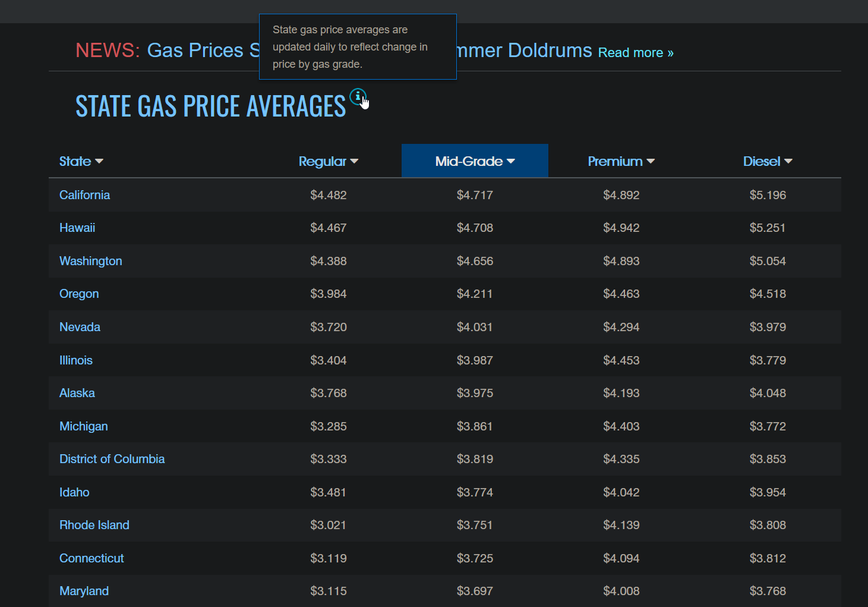Click Alaska's diesel price $4.048
Screen dimensions: 868x607
pyautogui.click(x=768, y=393)
